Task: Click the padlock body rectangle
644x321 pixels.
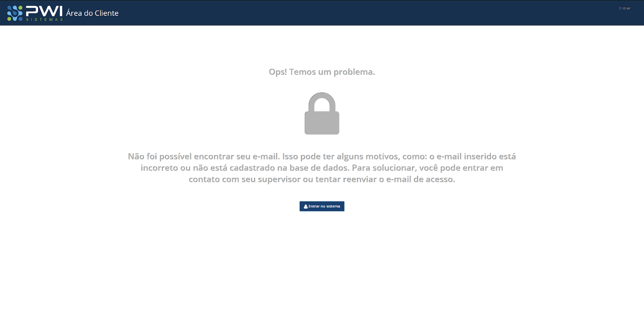Action: (322, 123)
